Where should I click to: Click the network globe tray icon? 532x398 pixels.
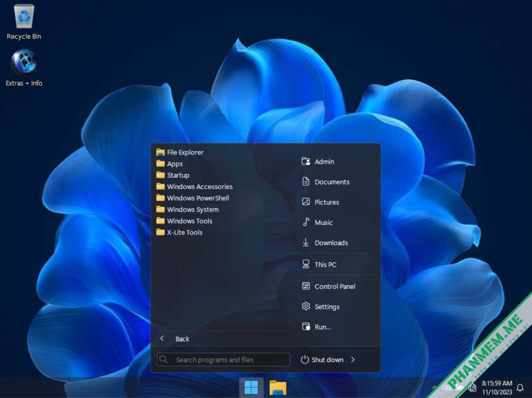point(472,387)
